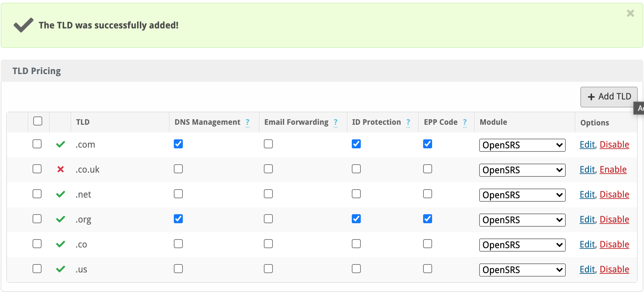Open the Module dropdown for .us
The image size is (644, 296).
(x=522, y=270)
